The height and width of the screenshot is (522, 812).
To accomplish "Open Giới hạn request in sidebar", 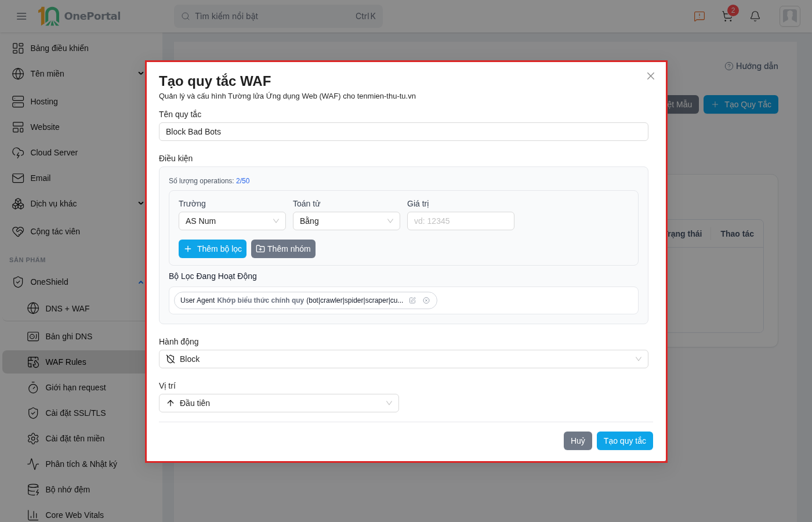I will coord(75,387).
